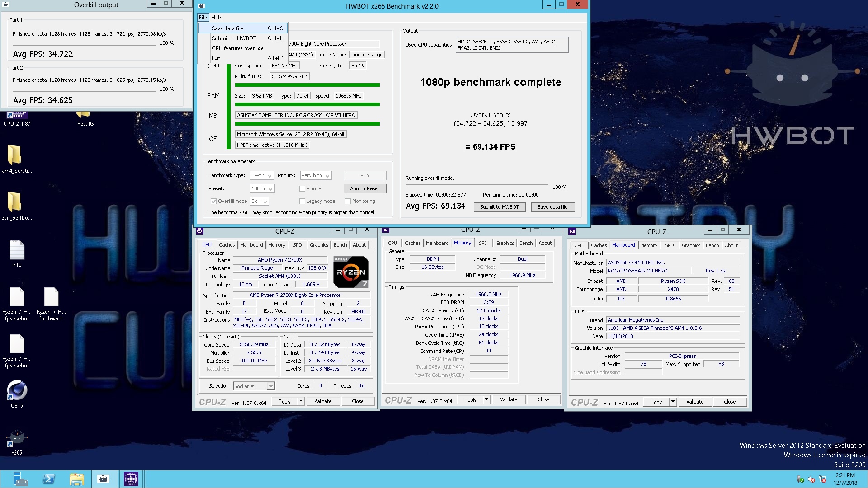The height and width of the screenshot is (488, 868).
Task: Click the Overkill mode progress bar
Action: click(477, 184)
